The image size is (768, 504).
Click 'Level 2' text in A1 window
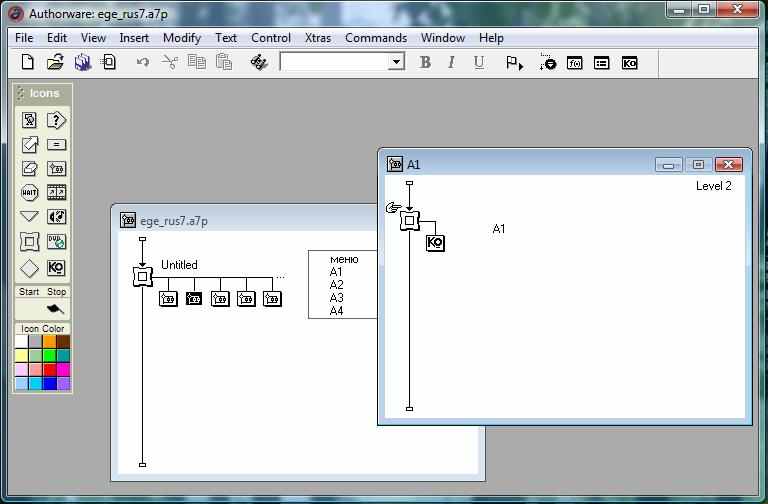(714, 186)
